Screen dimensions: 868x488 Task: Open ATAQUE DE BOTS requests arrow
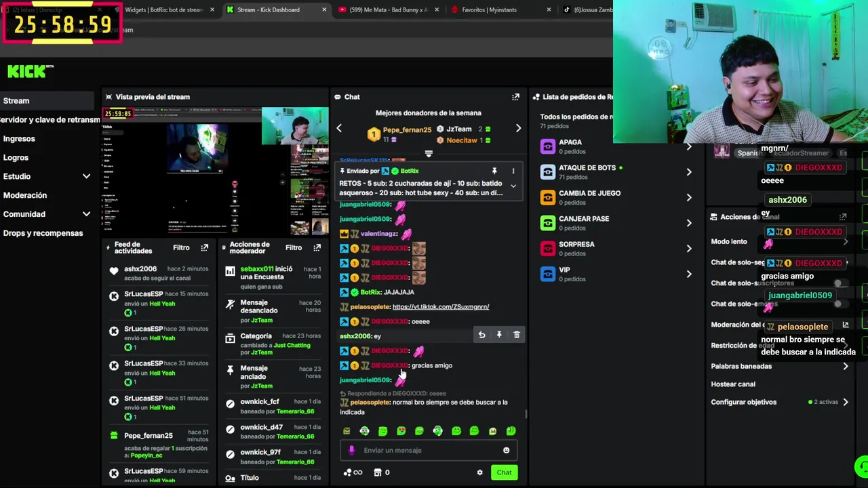click(x=689, y=172)
